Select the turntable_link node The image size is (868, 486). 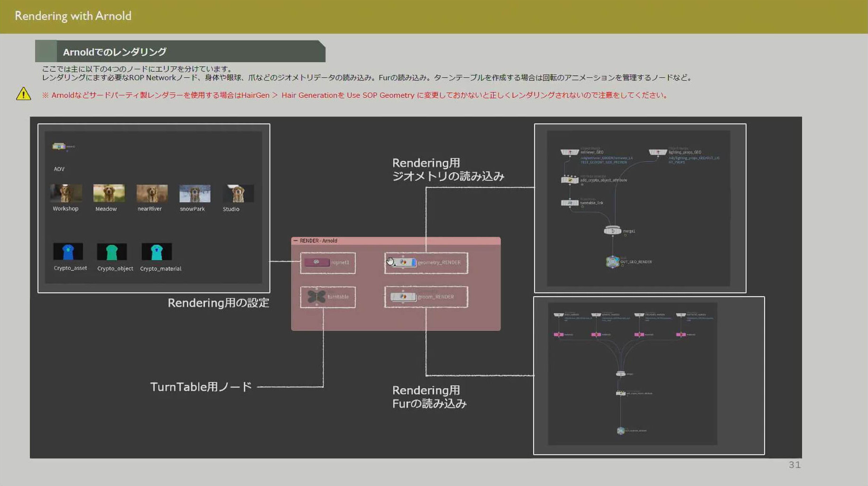[x=570, y=203]
